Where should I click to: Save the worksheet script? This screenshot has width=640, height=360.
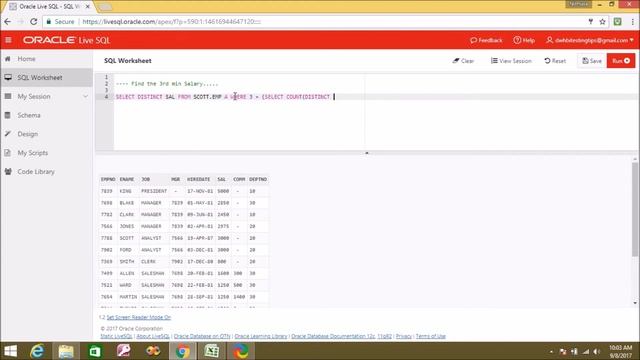point(592,61)
